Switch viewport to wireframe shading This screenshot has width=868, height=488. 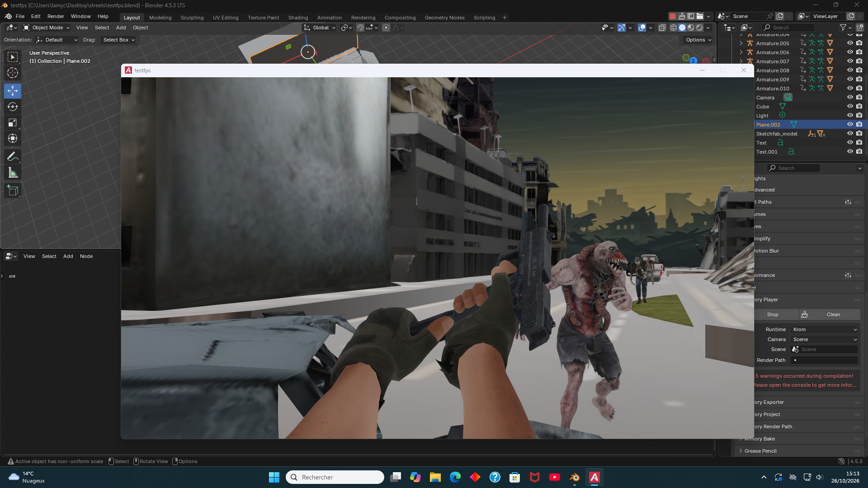point(674,28)
